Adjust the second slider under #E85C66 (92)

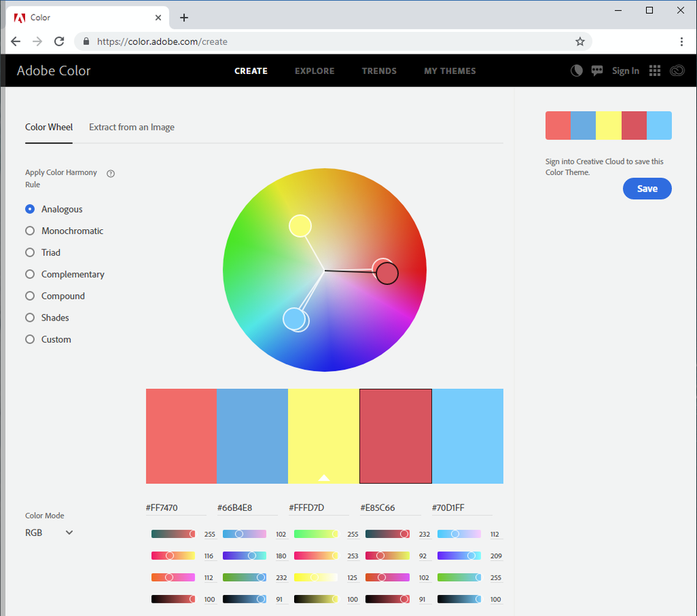pyautogui.click(x=388, y=555)
